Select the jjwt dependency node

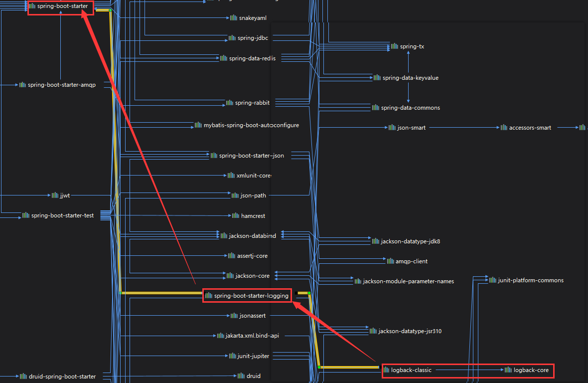click(61, 195)
